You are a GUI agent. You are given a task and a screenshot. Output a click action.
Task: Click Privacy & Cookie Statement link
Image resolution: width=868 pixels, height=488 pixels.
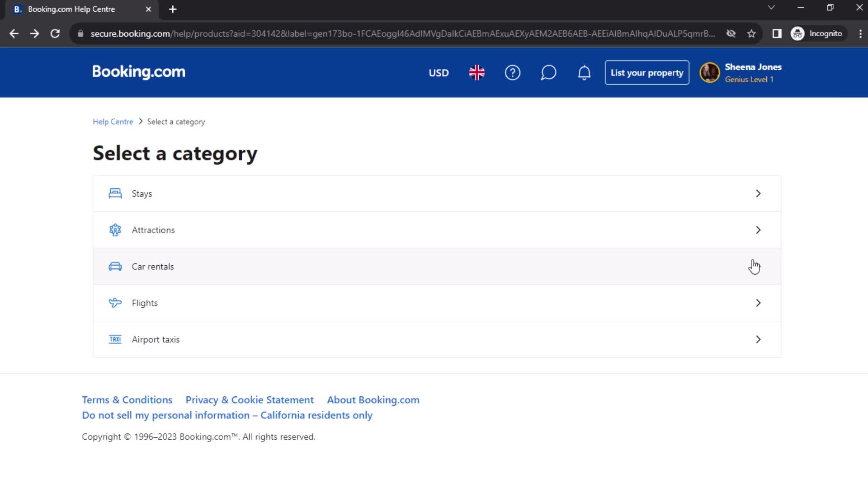[x=249, y=399]
